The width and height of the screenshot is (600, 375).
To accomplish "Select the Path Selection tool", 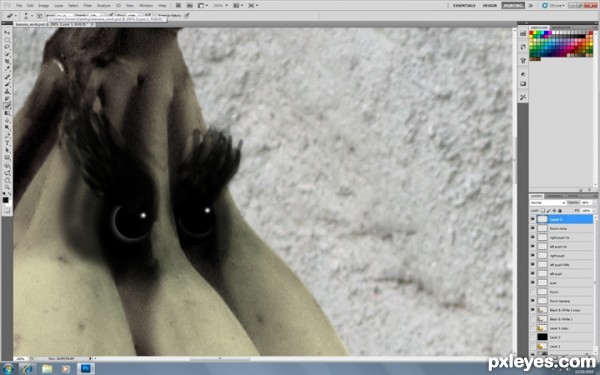I will (7, 150).
